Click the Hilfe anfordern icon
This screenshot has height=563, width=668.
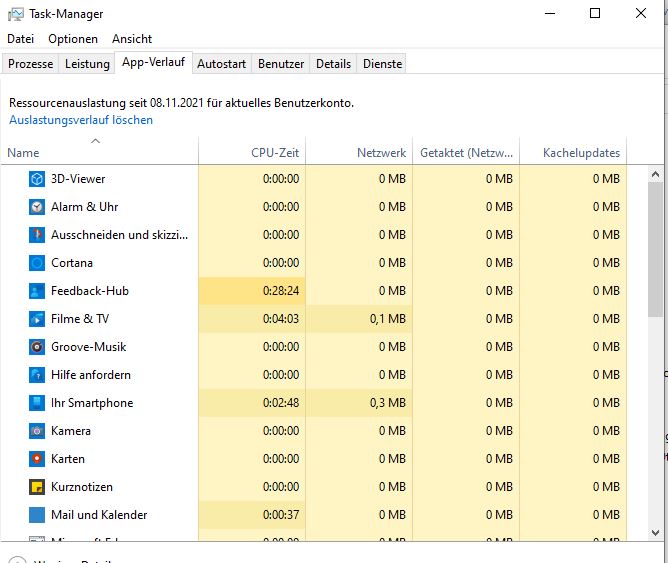tap(37, 375)
